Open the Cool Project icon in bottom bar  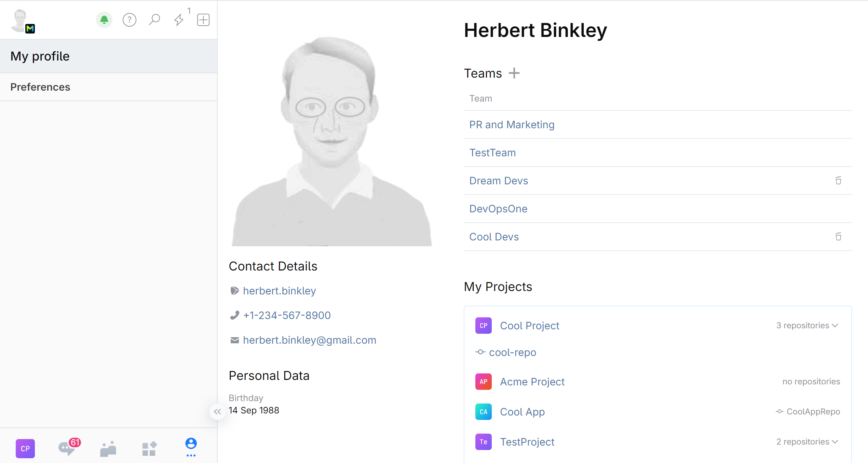click(25, 448)
